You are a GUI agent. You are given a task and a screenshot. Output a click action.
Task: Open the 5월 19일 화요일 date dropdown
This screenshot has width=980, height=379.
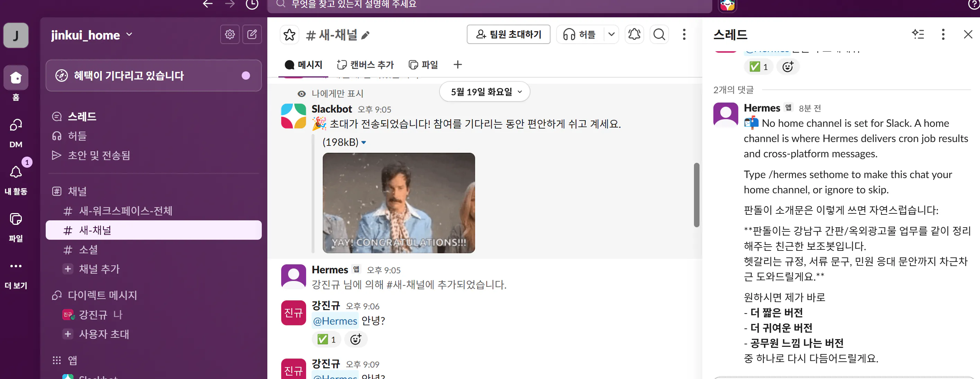click(484, 92)
